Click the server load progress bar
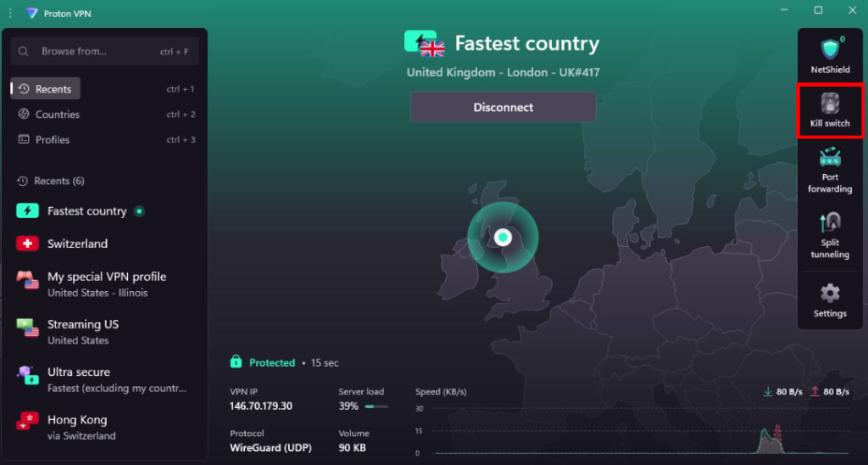 tap(376, 406)
